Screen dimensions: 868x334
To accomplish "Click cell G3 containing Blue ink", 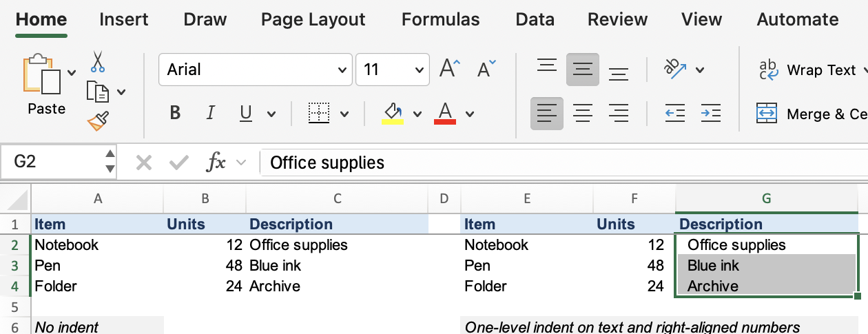I will click(x=767, y=265).
